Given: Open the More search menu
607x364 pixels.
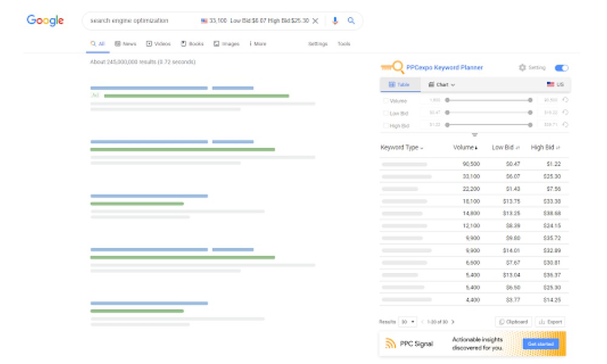Looking at the screenshot, I should 258,44.
